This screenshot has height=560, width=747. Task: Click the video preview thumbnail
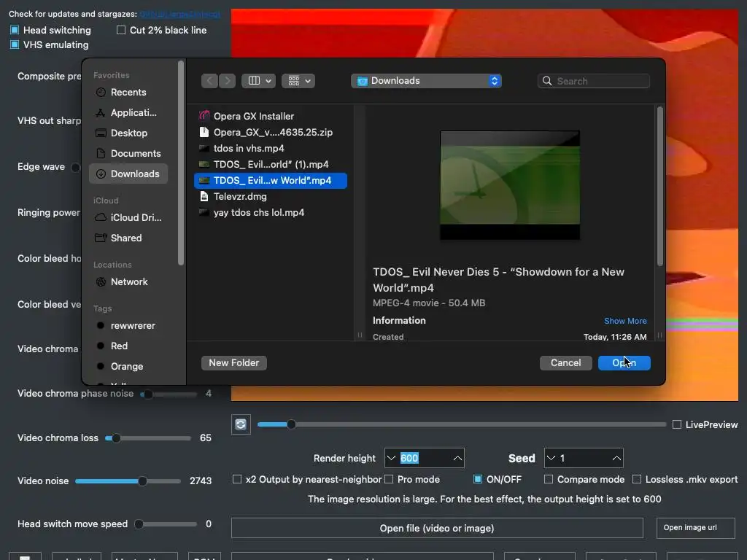click(510, 184)
